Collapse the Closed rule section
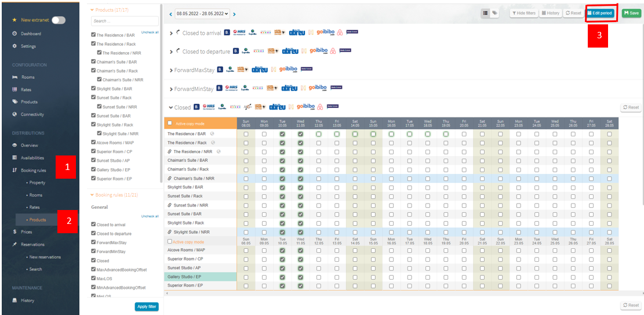 tap(170, 107)
